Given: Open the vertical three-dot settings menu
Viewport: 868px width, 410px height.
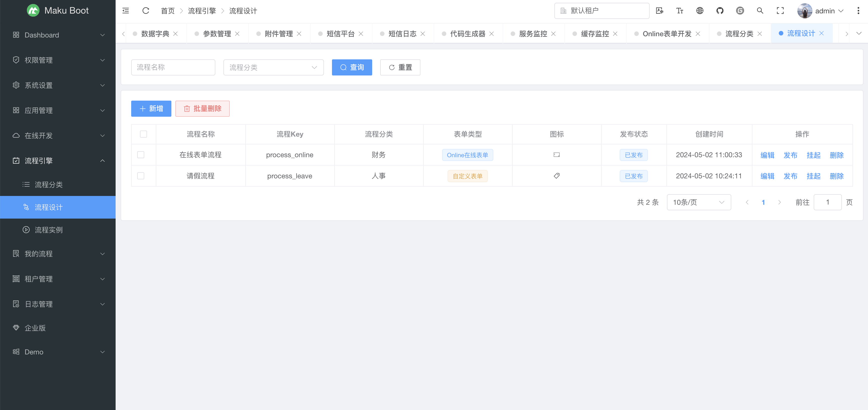Looking at the screenshot, I should click(858, 11).
